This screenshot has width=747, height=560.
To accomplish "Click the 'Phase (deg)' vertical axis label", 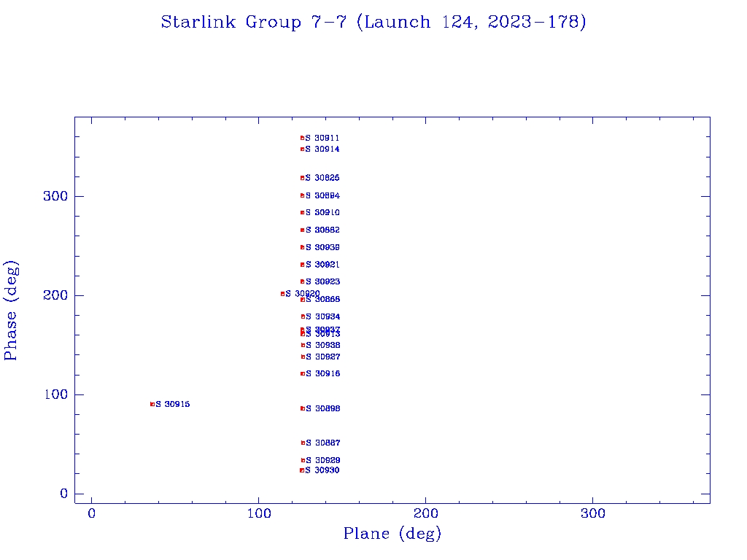I will pos(11,311).
